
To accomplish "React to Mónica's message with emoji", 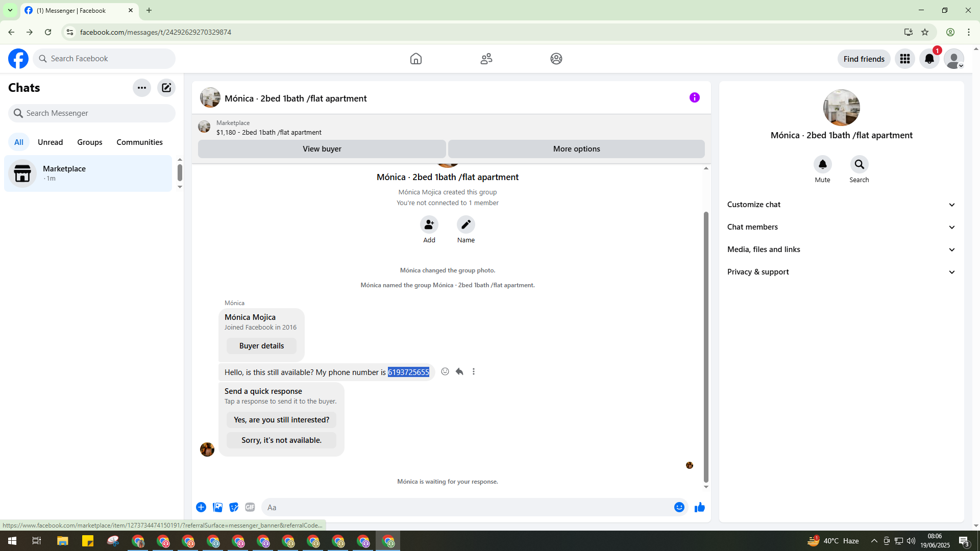I will [x=445, y=371].
